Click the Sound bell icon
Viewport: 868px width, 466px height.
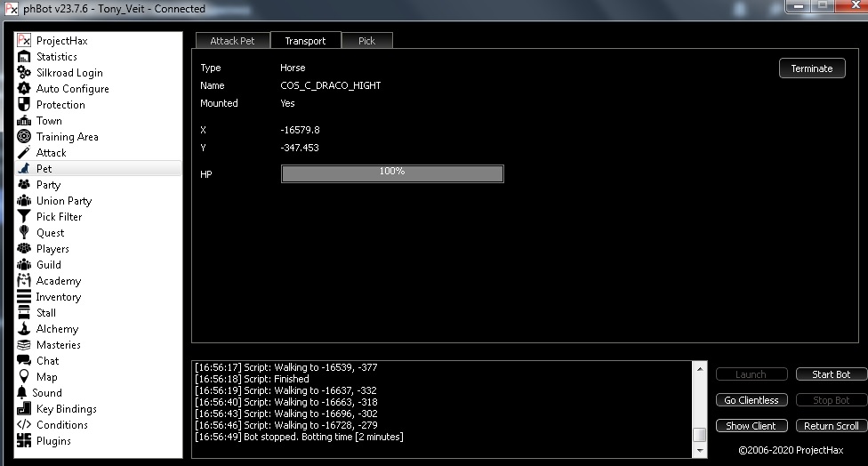tap(24, 393)
